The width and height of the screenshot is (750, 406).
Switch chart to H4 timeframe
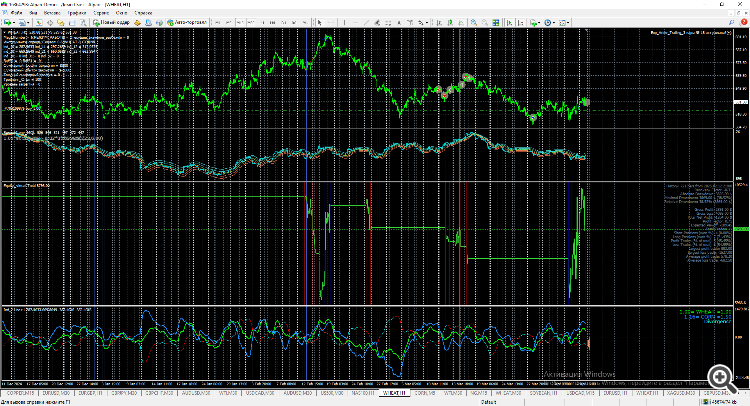[272, 22]
